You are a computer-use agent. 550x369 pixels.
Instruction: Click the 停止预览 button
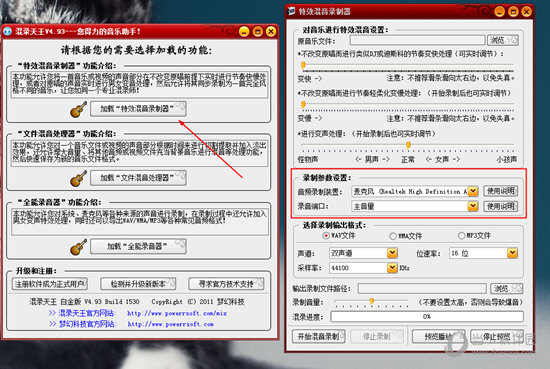[x=497, y=337]
